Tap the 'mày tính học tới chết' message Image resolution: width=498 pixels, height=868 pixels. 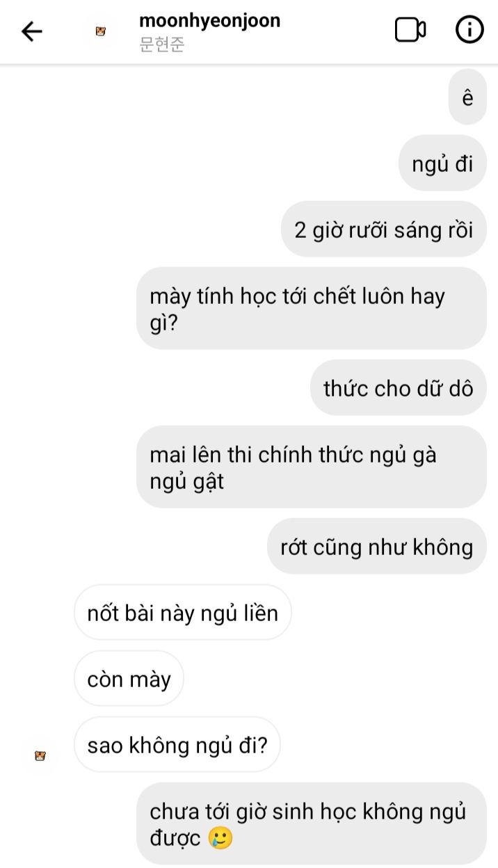click(x=311, y=309)
